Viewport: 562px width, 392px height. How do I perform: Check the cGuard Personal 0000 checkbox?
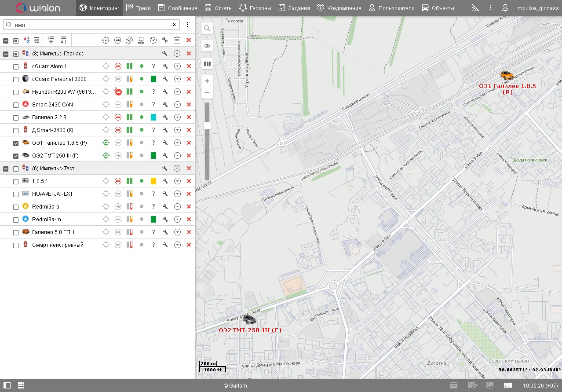tap(16, 80)
